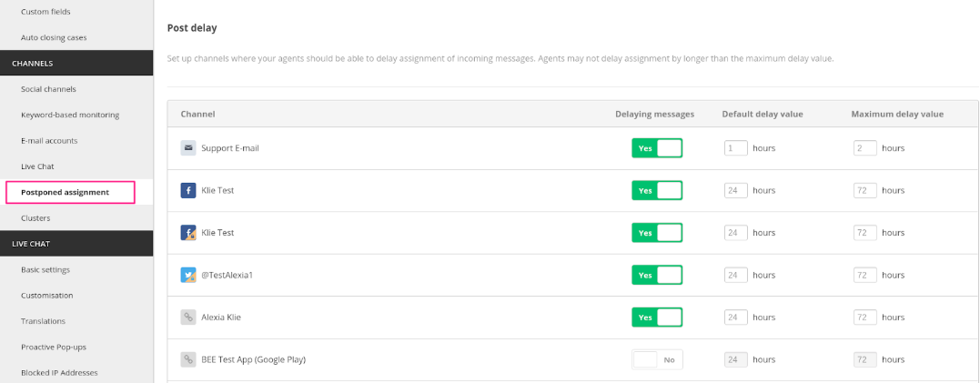The width and height of the screenshot is (980, 383).
Task: Turn off the @TestAlexia1 delay toggle
Action: (x=657, y=275)
